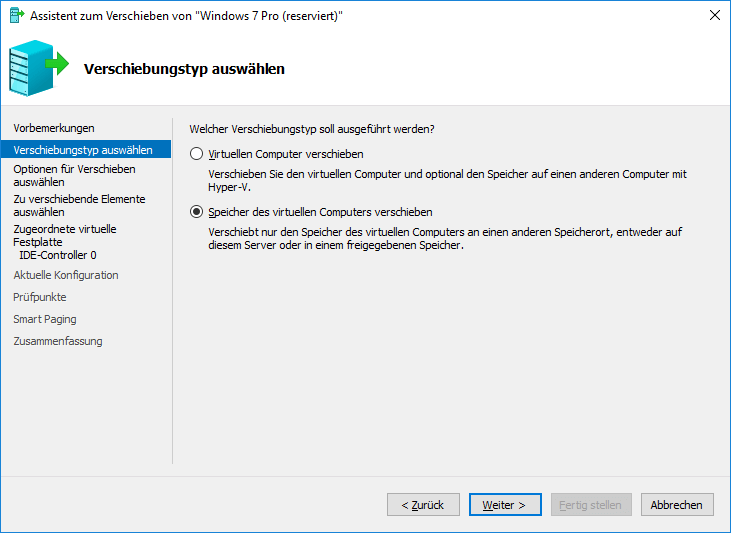
Task: Open 'Optionen für Verschieben auswählen' sidebar step
Action: tap(74, 176)
